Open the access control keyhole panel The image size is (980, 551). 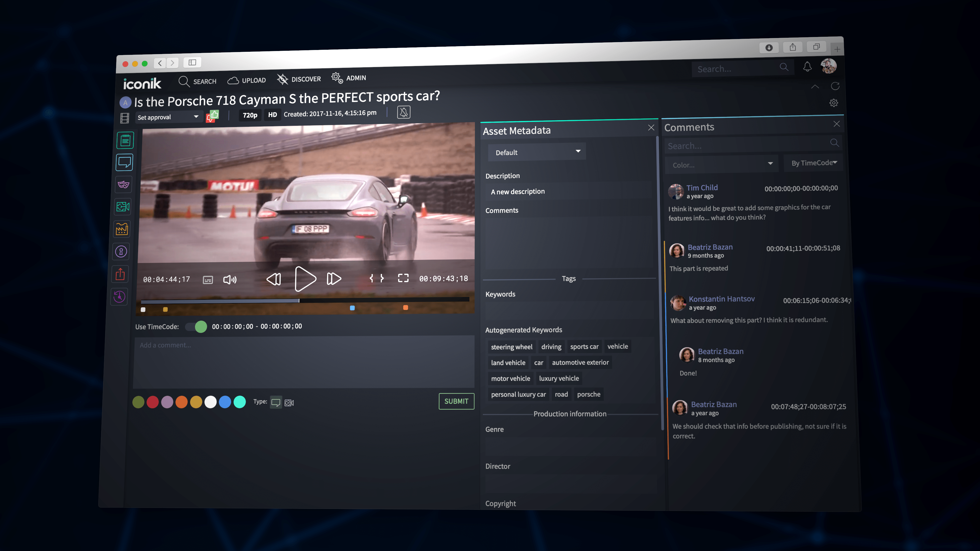(121, 251)
